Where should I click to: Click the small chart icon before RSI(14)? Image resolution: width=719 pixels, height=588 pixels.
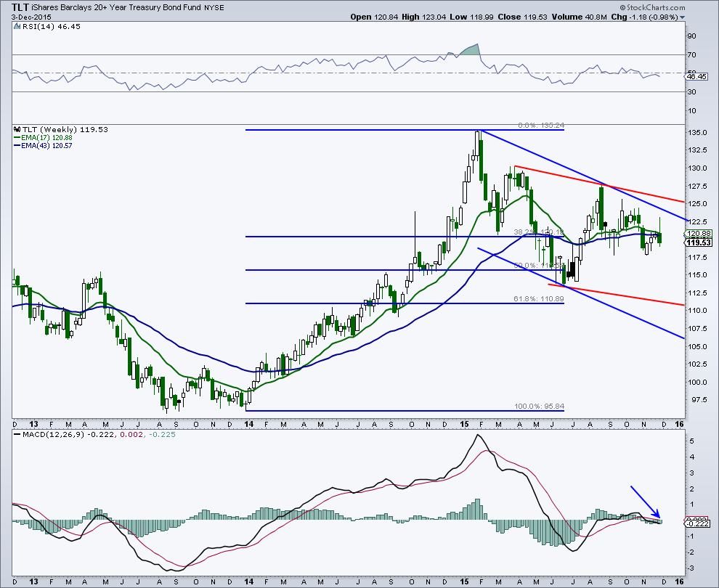pos(17,27)
